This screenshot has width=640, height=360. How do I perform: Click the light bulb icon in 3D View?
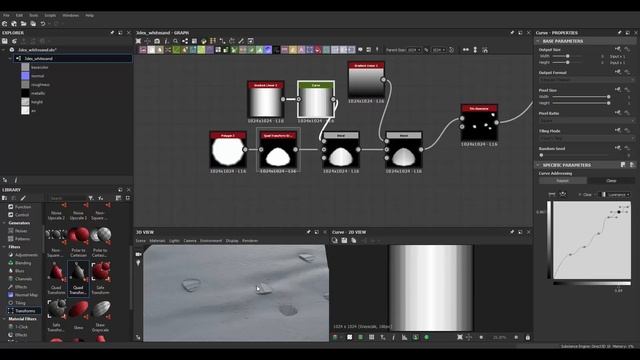click(x=138, y=263)
